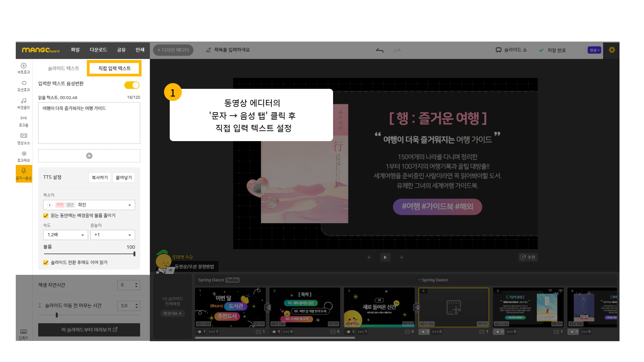644x362 pixels.
Task: Toggle motion effect indicator under slide 3
Action: tap(348, 332)
